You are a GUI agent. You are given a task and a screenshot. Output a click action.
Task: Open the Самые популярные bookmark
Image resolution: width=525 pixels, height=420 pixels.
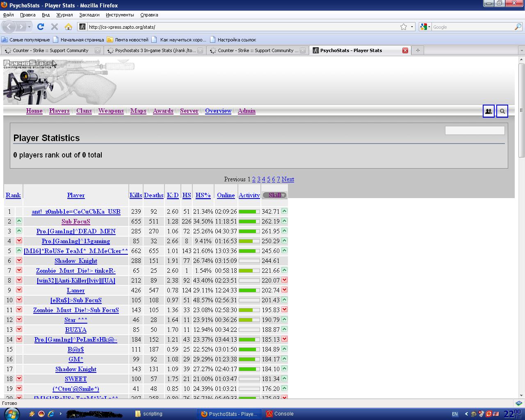coord(25,40)
